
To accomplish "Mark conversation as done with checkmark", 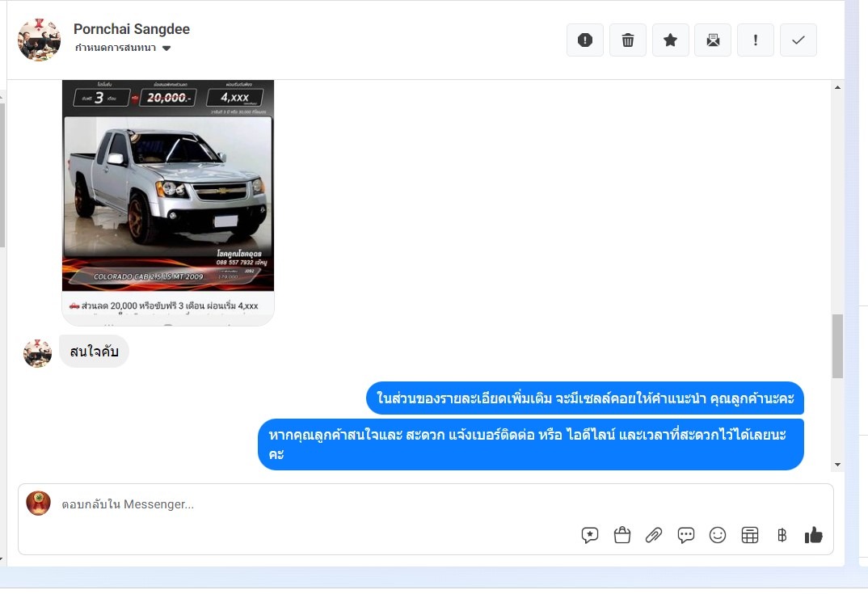I will (x=798, y=40).
